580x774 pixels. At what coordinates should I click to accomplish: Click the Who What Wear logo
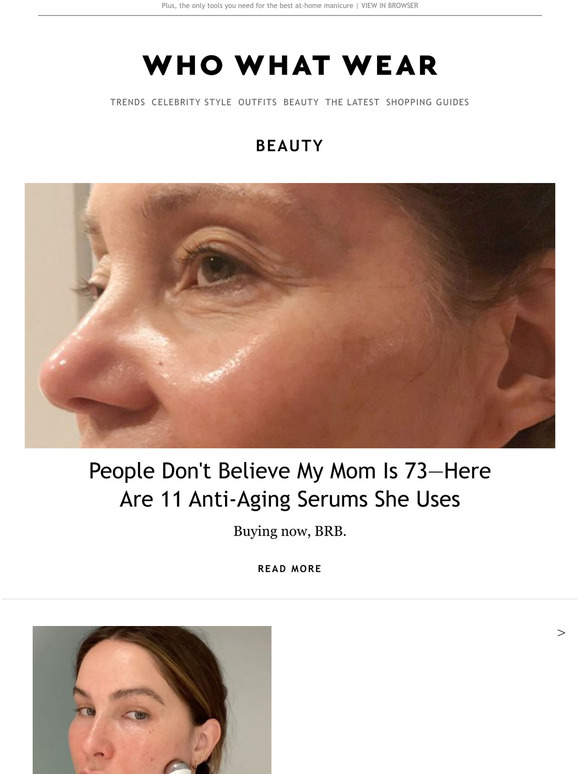290,66
